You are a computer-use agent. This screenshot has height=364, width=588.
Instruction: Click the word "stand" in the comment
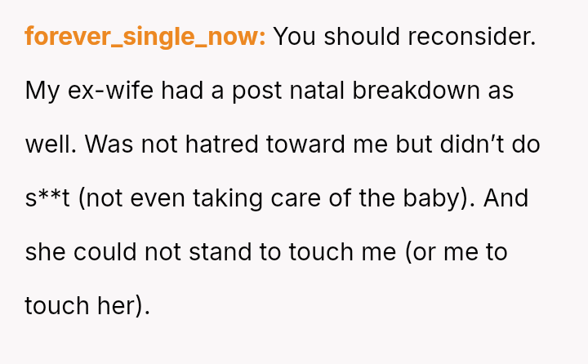point(220,251)
